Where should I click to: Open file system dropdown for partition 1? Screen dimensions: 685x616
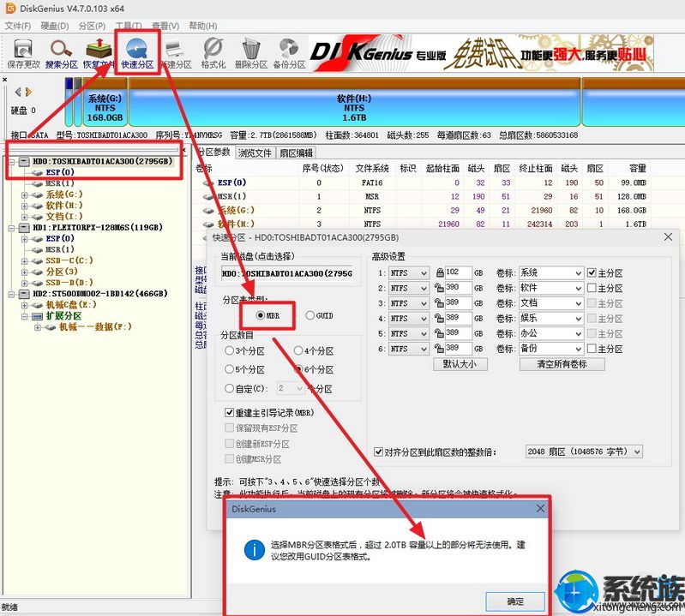click(408, 272)
